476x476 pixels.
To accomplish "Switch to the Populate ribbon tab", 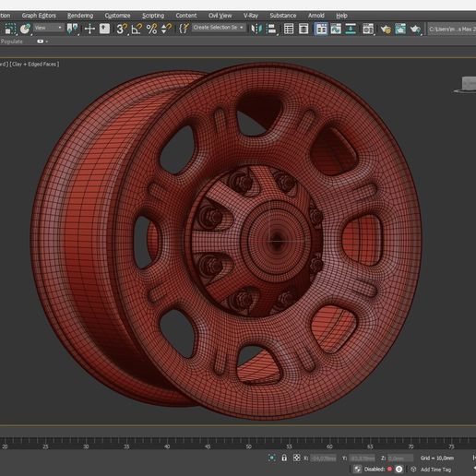I will click(11, 42).
